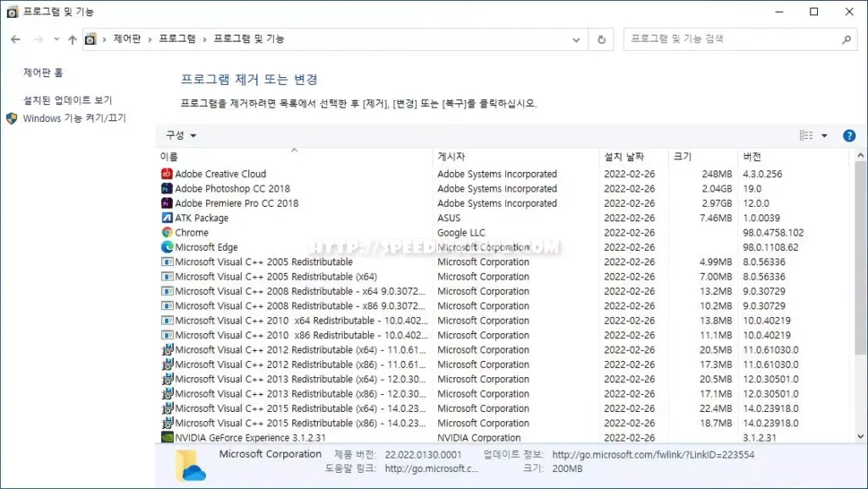Image resolution: width=868 pixels, height=489 pixels.
Task: Sort the list by 이름 column
Action: (294, 157)
